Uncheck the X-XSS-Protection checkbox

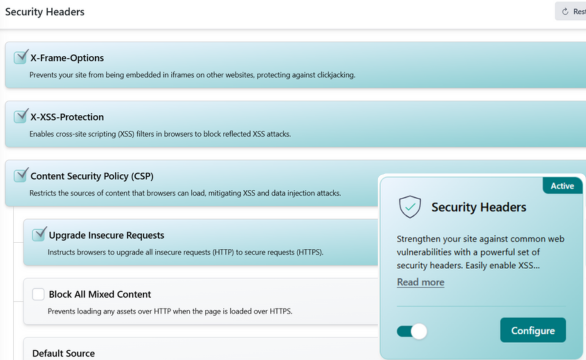click(21, 117)
